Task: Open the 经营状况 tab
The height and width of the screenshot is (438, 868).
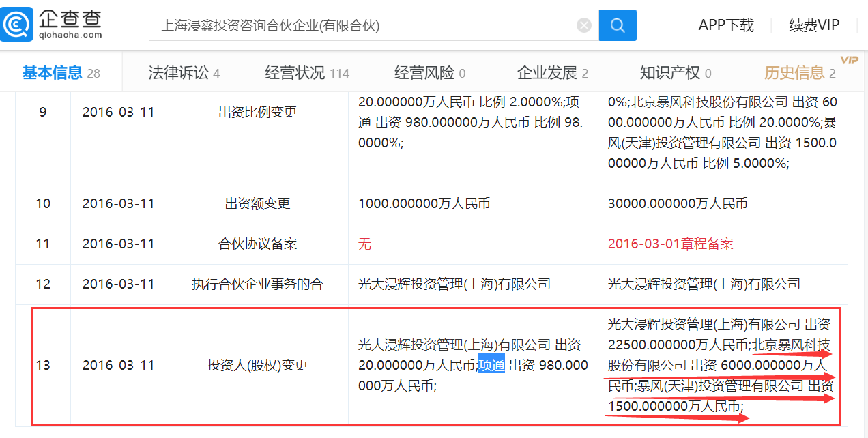Action: pyautogui.click(x=307, y=72)
